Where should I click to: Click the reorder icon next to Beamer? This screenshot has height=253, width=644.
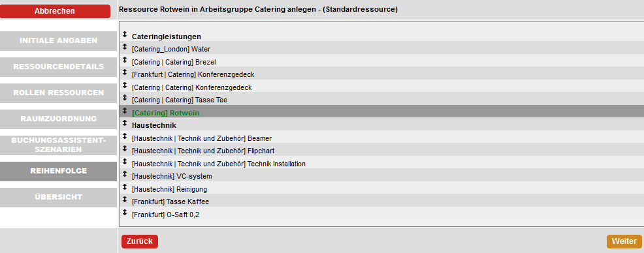pos(125,136)
